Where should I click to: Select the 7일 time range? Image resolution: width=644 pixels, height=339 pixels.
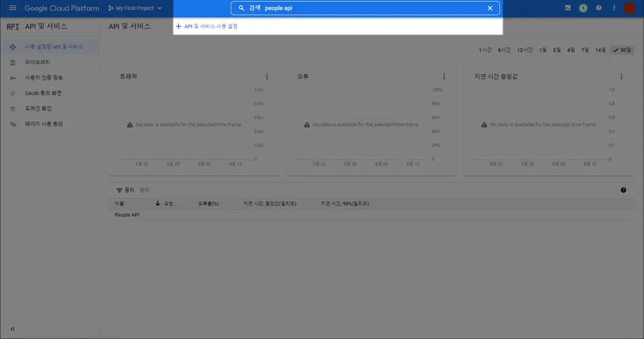point(585,50)
